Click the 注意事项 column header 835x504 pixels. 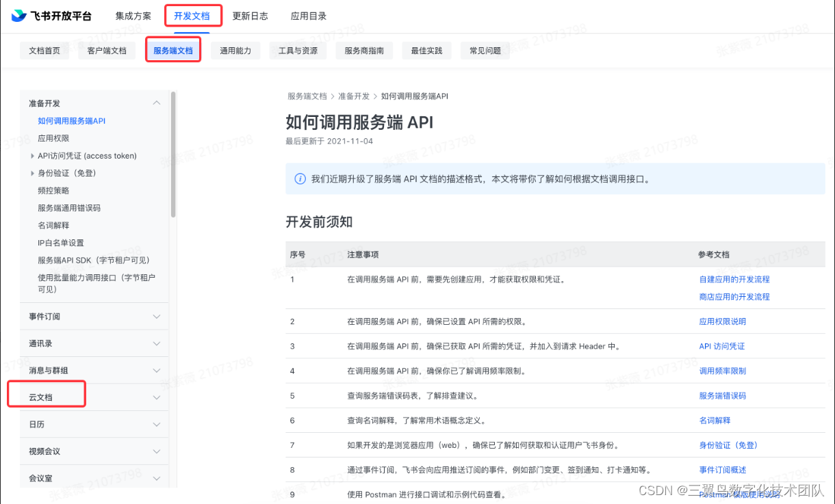(363, 254)
